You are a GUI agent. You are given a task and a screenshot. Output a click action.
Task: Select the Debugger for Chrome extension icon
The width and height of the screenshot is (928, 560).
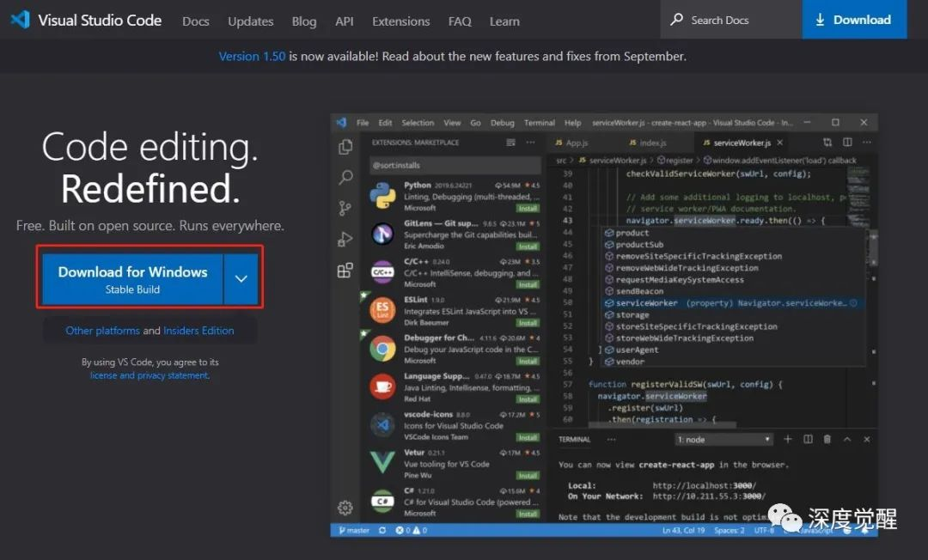tap(382, 349)
